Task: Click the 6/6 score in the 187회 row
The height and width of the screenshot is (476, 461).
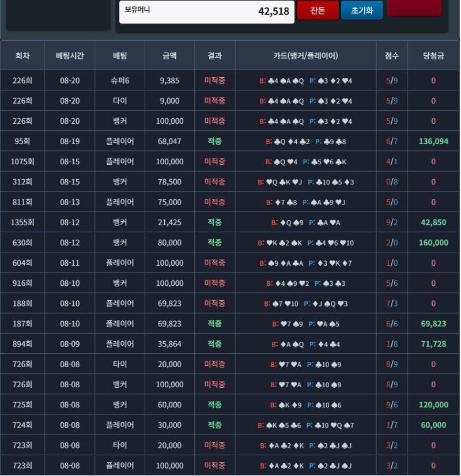Action: tap(392, 324)
